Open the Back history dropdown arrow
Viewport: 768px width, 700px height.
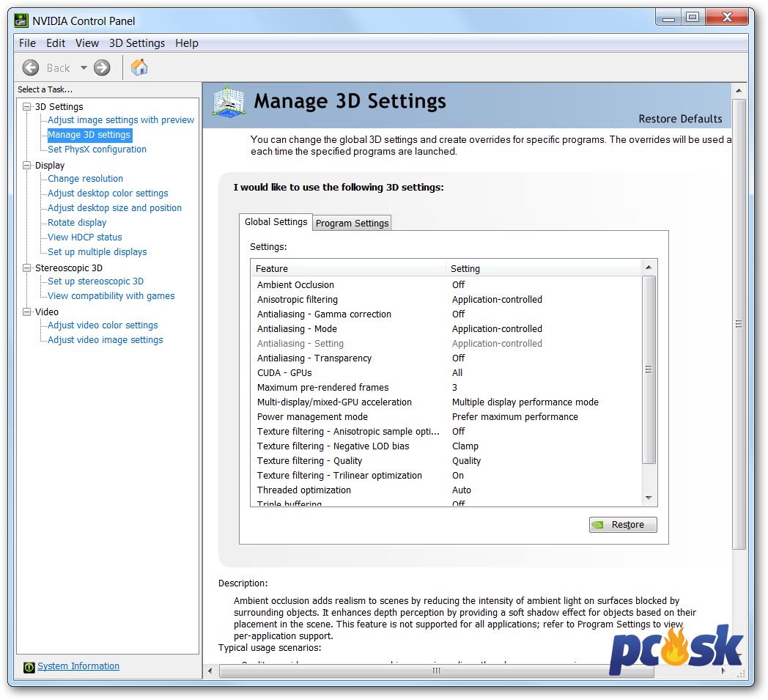84,67
